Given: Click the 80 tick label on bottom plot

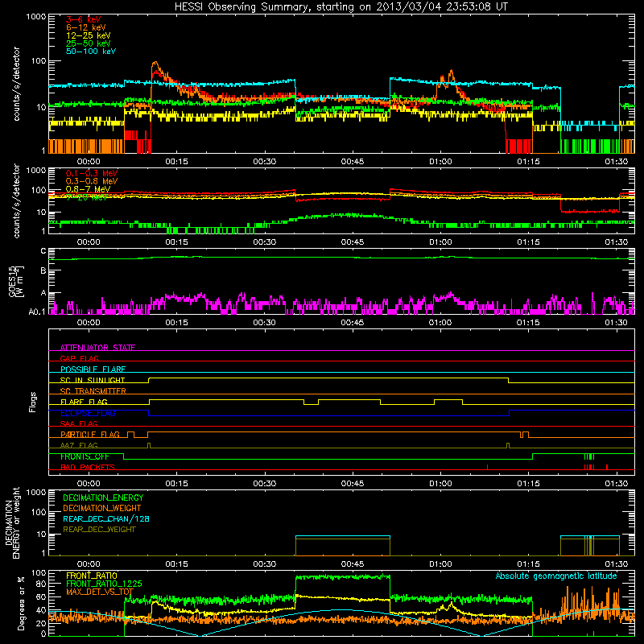Looking at the screenshot, I should (x=41, y=584).
